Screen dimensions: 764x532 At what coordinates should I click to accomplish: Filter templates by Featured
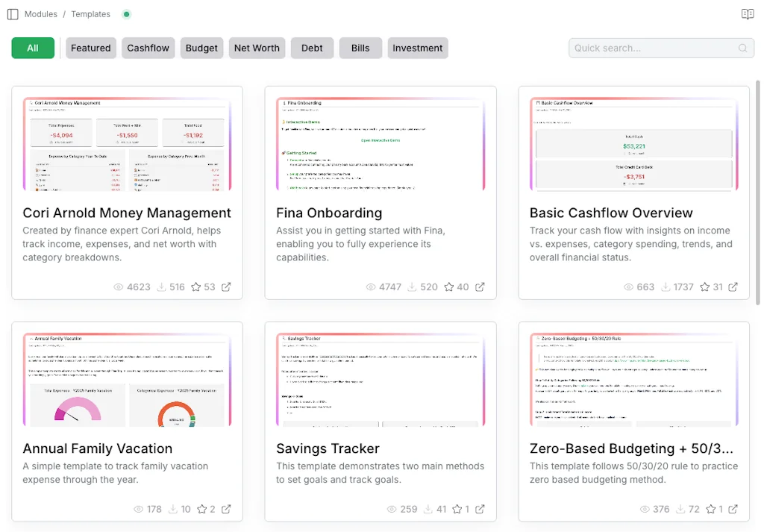point(90,48)
